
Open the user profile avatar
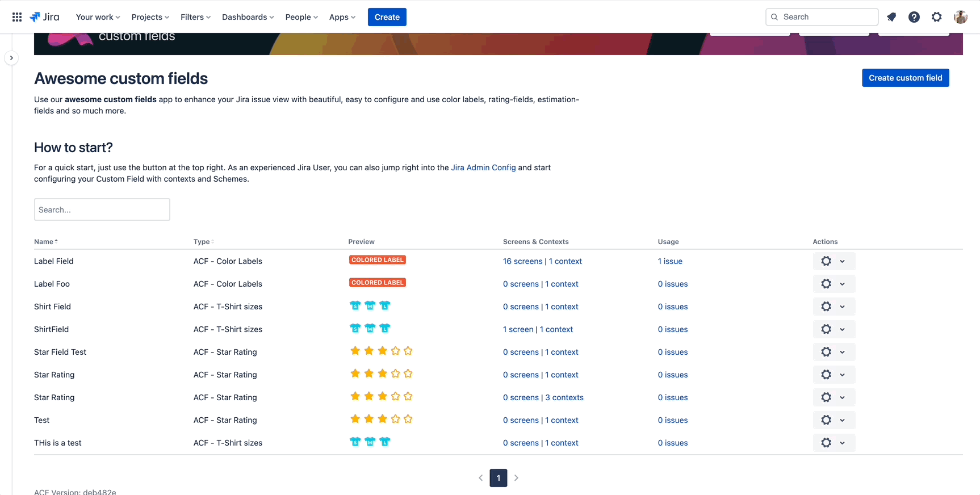(961, 17)
